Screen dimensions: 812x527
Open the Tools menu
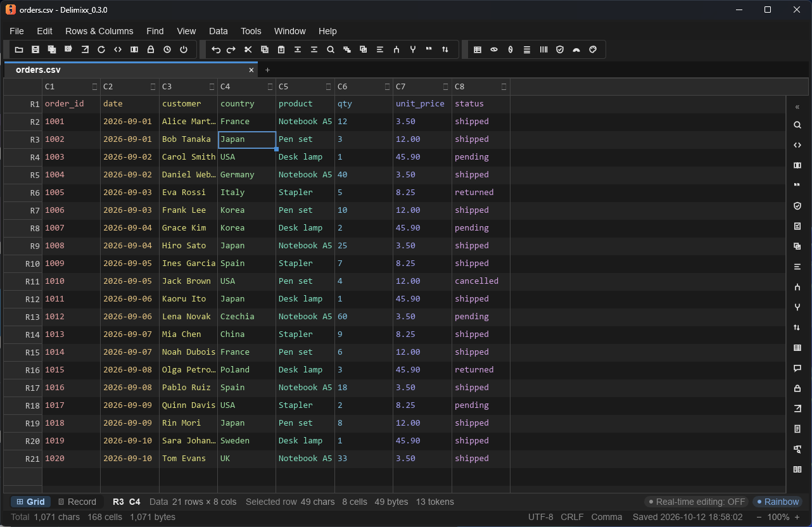click(x=251, y=31)
